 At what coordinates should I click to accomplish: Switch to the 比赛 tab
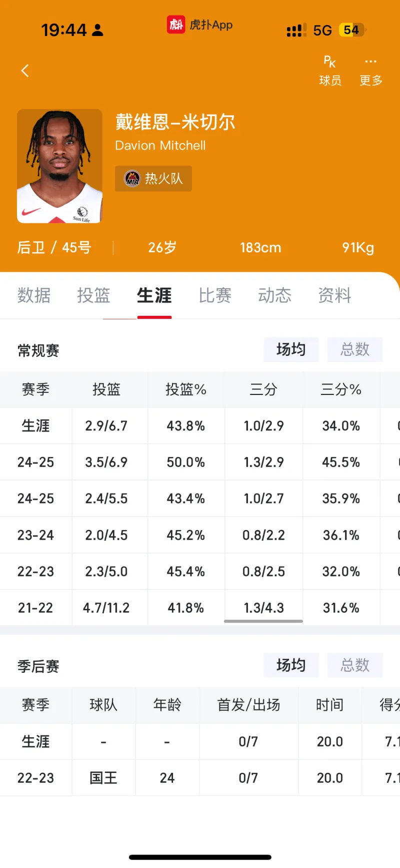(x=215, y=295)
